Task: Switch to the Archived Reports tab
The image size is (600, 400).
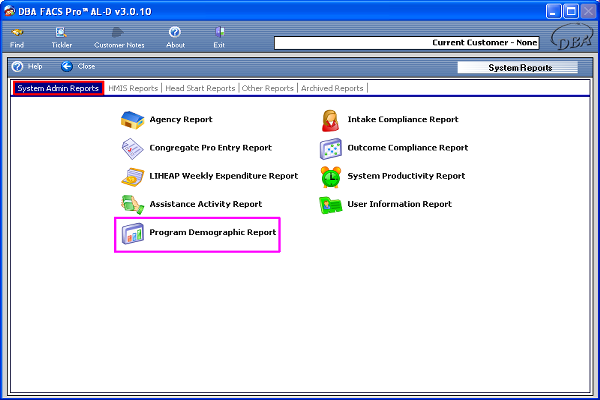Action: (x=334, y=89)
